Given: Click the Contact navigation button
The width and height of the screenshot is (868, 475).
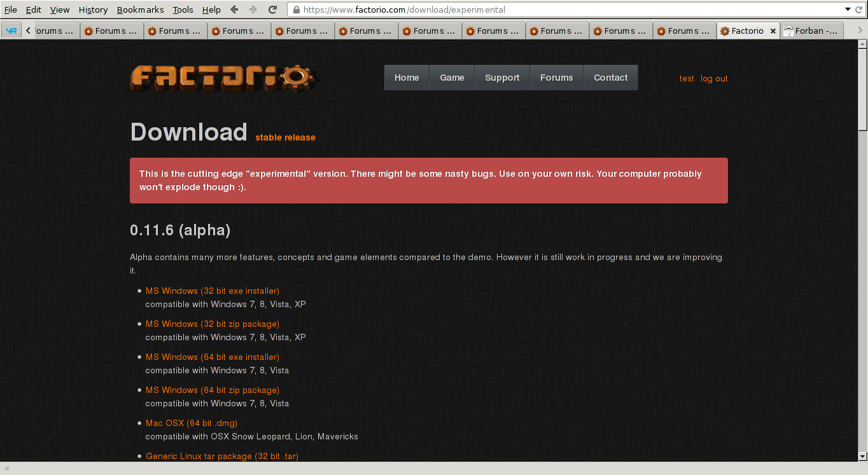Looking at the screenshot, I should [611, 78].
